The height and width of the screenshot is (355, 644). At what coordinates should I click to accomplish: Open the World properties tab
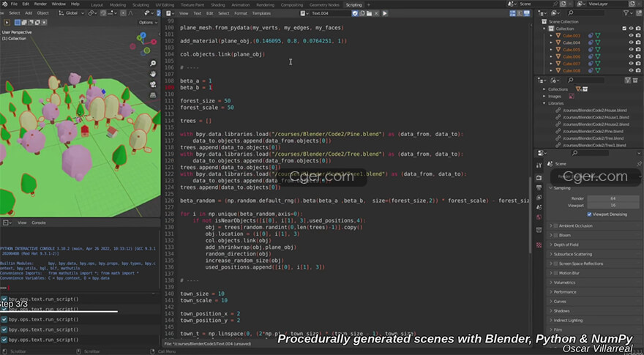(x=539, y=217)
